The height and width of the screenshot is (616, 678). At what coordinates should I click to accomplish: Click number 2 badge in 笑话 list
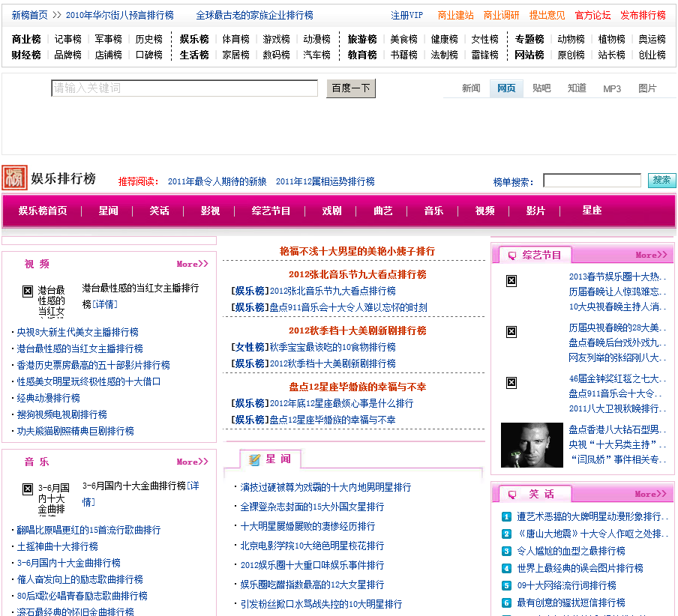click(506, 534)
